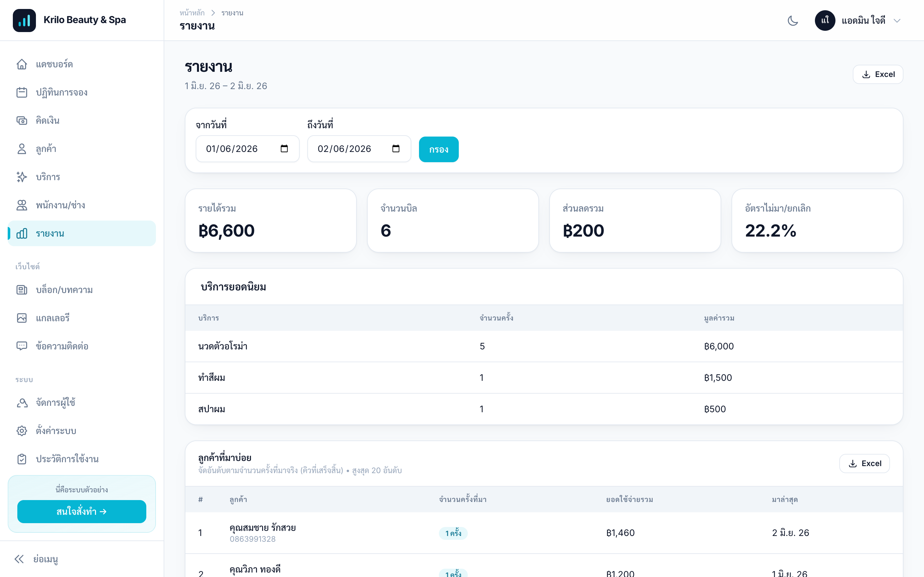Screen dimensions: 924x577
Task: Click the หน้าหลัก breadcrumb link
Action: [x=192, y=13]
